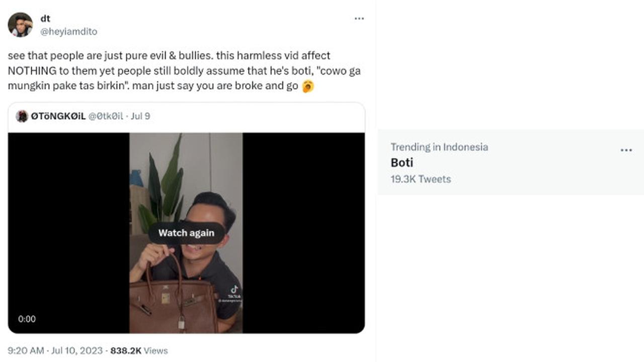Screen dimensions: 644x362
Task: Click the raised-hand emoji in the tweet text
Action: click(x=308, y=87)
